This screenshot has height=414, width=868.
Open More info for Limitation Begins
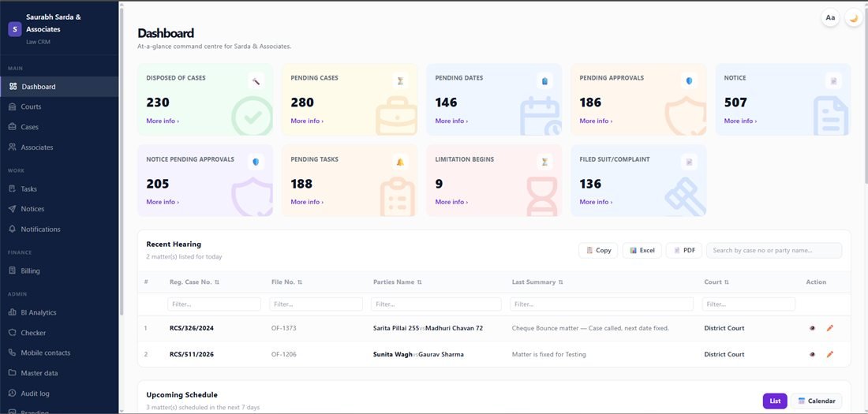pos(451,202)
